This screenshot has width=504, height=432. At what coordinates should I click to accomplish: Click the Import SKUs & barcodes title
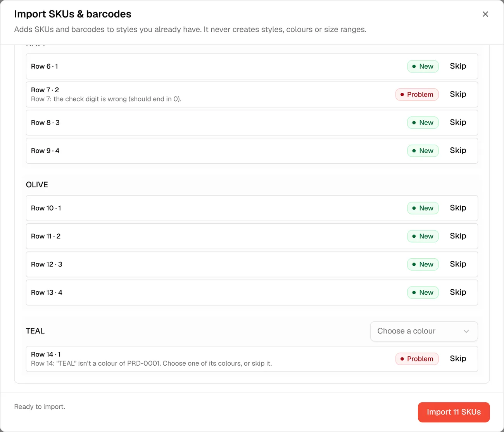tap(73, 14)
